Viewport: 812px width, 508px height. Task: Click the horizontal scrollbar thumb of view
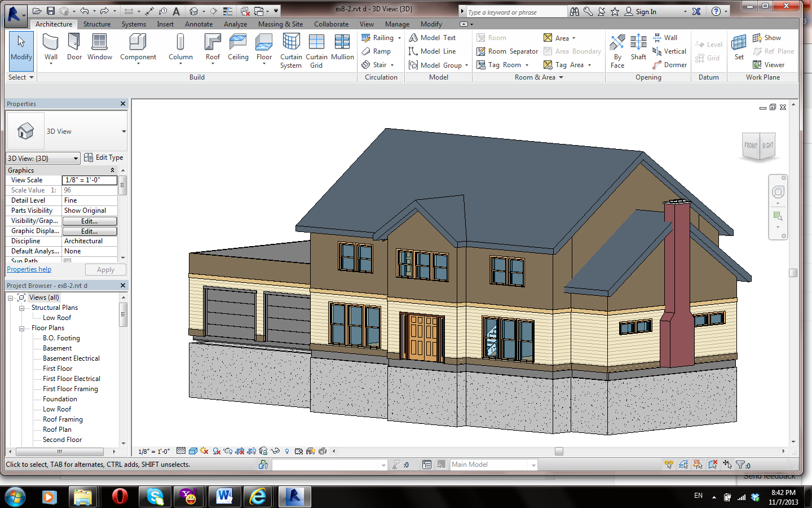(x=559, y=451)
